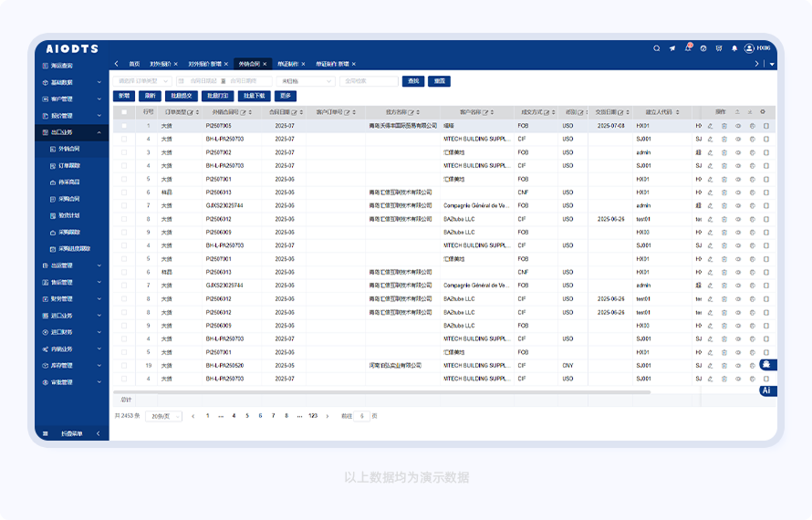Viewport: 812px width, 520px height.
Task: Click the horizontal scrollbar below the table
Action: coord(383,392)
